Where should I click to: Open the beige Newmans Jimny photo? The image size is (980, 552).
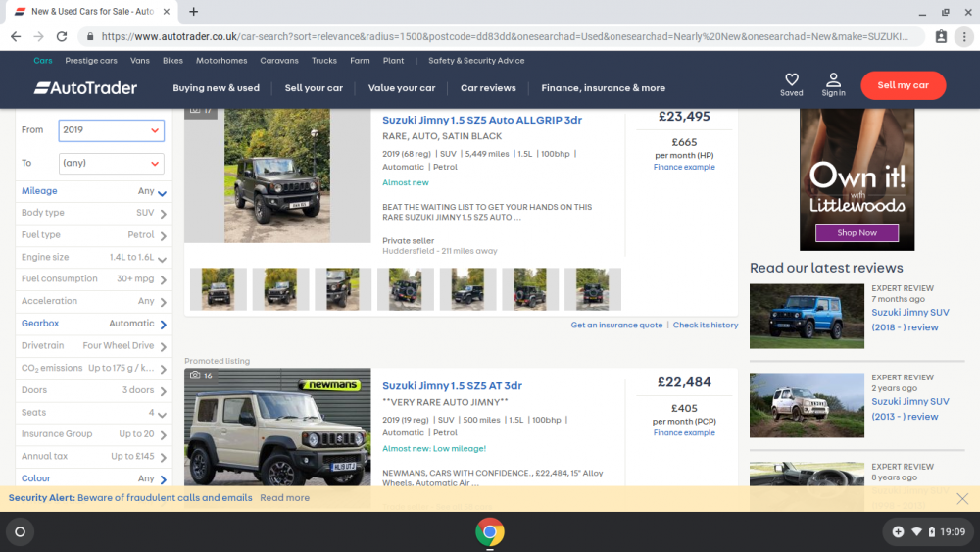point(277,427)
